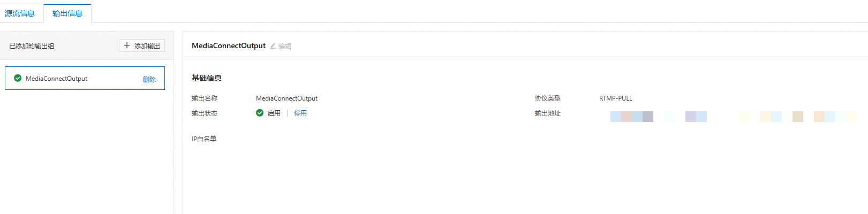
Task: Select MediaConnectOutput in the output group list
Action: [56, 79]
